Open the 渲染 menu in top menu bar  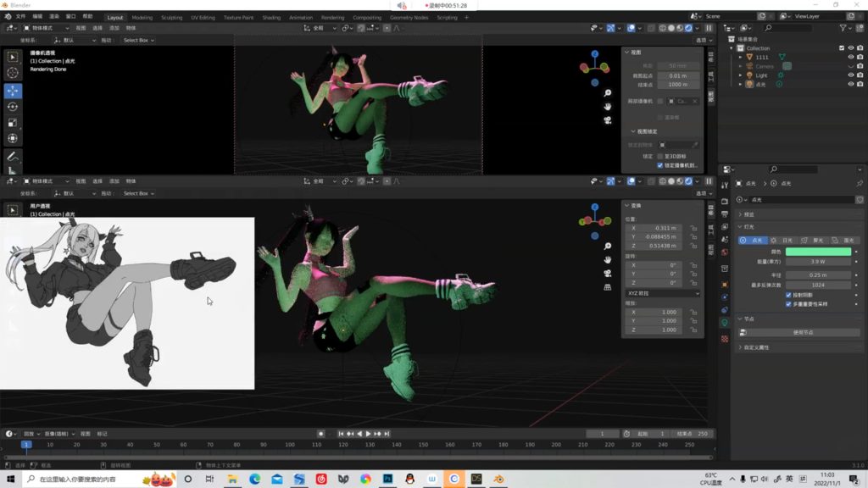click(x=54, y=16)
